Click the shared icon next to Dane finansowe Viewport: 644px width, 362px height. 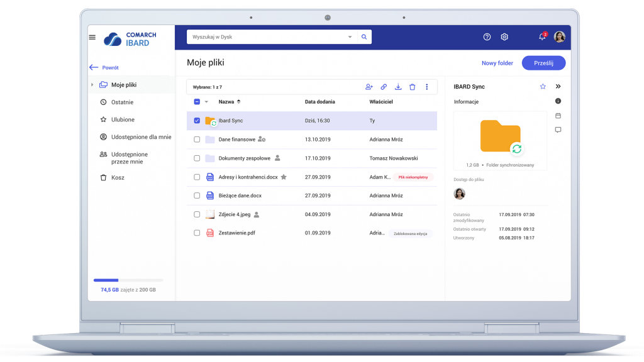(262, 140)
